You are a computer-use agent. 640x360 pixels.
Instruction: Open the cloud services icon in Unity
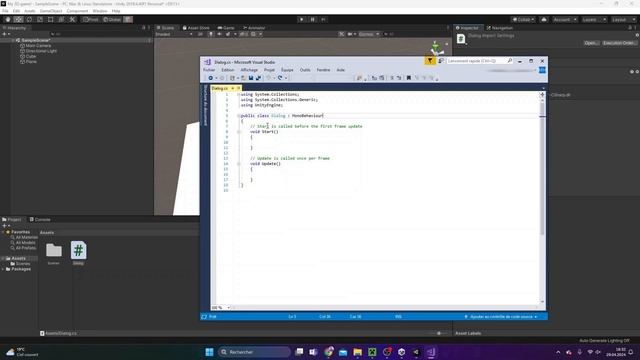click(x=544, y=19)
